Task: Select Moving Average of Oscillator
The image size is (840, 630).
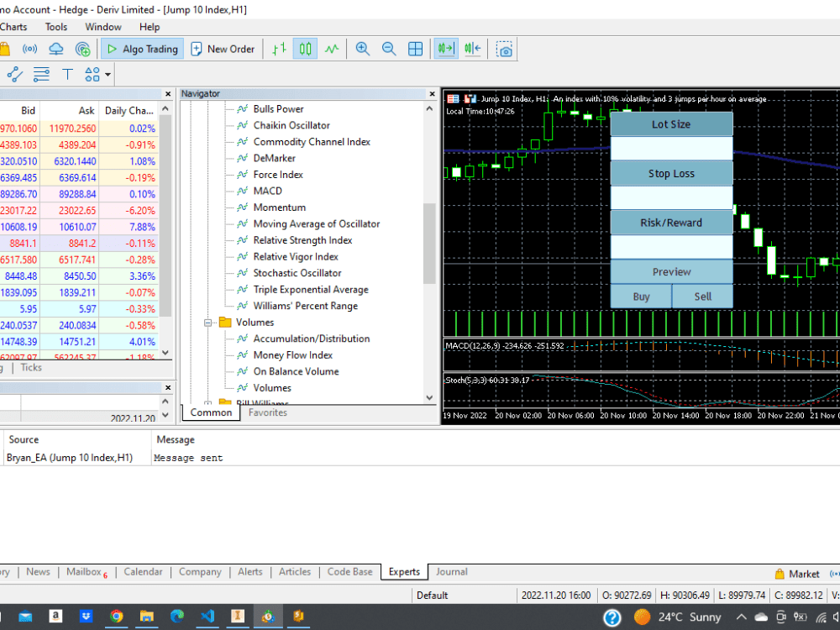Action: click(x=317, y=224)
